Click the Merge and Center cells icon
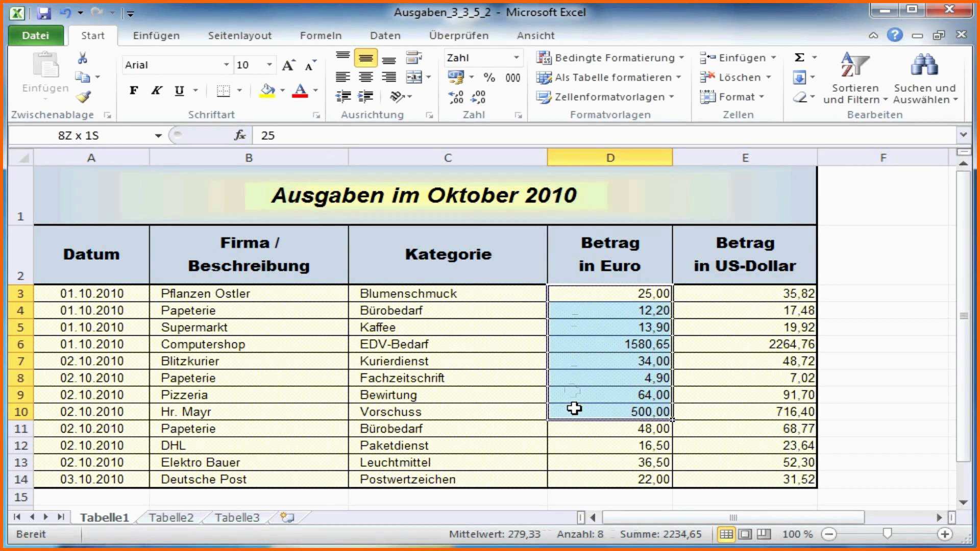Screen dimensions: 980x551 414,77
